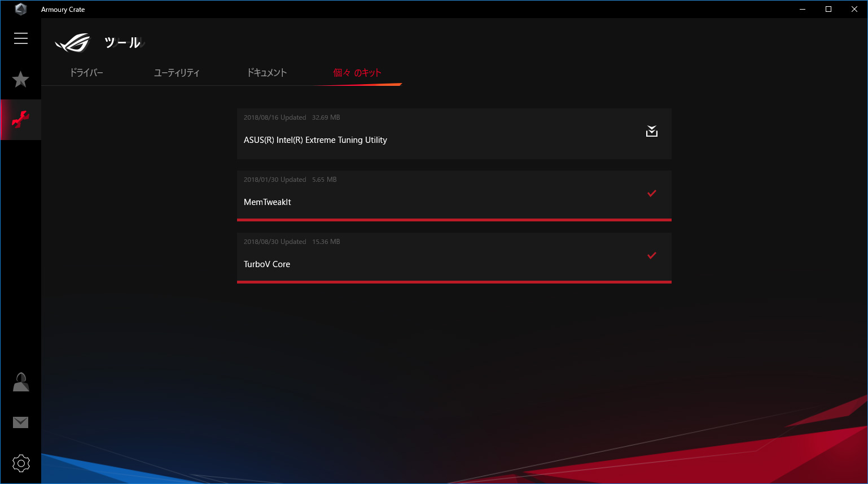
Task: Select the 個々のキット tab
Action: click(x=357, y=73)
